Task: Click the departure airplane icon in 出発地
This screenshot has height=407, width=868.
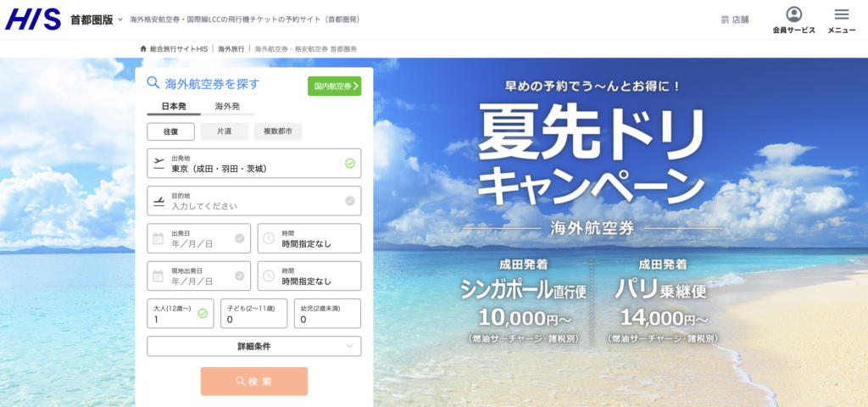Action: pyautogui.click(x=159, y=164)
